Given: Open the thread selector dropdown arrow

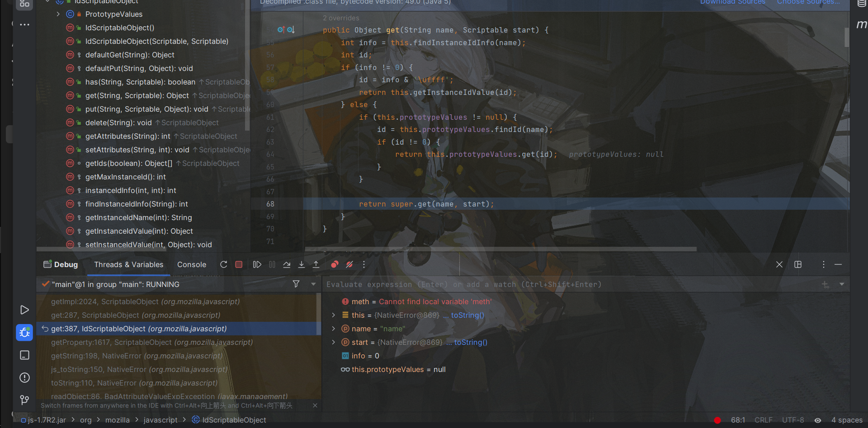Looking at the screenshot, I should click(313, 284).
